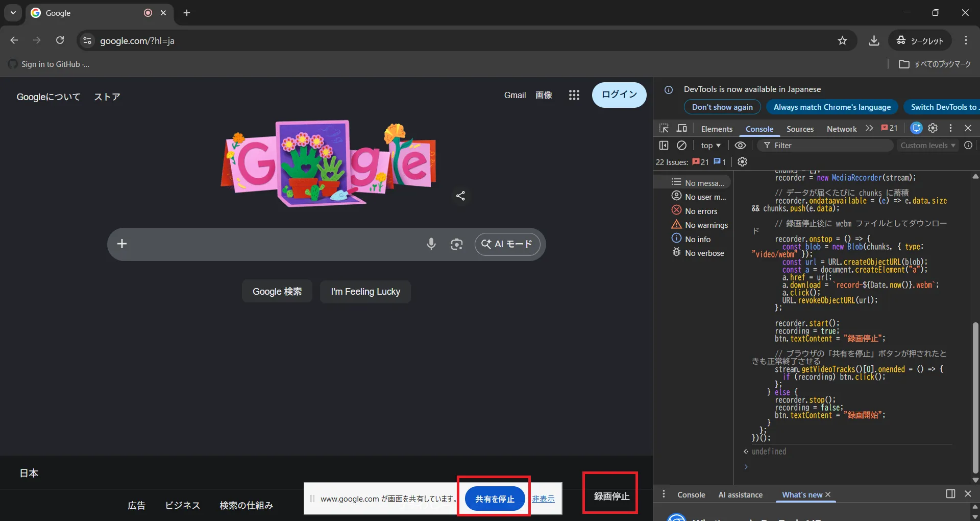
Task: Stop sharing with 共有を停止
Action: (495, 499)
